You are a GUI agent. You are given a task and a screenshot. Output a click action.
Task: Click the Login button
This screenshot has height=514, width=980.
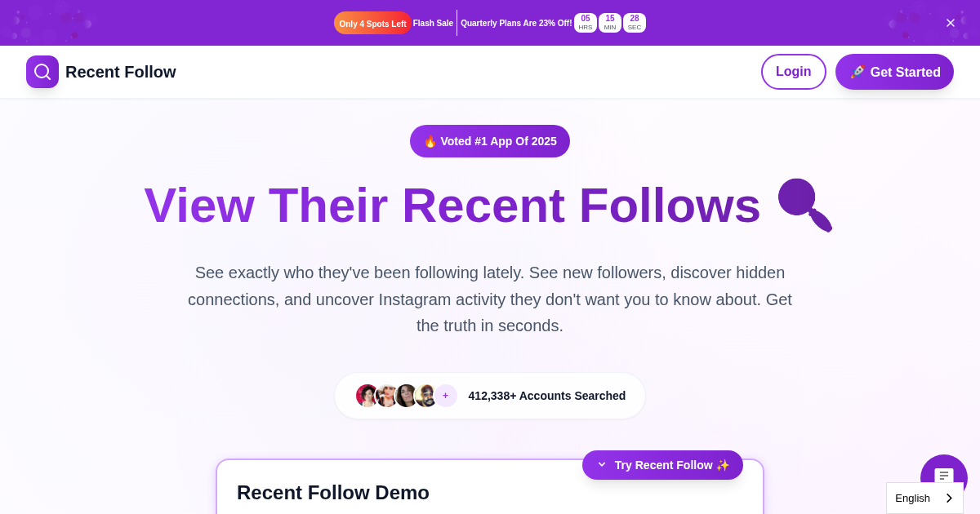click(793, 72)
